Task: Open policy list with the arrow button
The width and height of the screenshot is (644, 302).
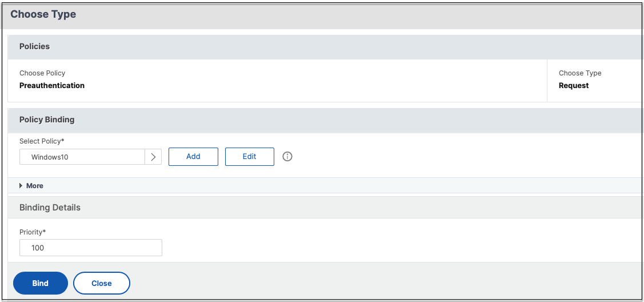Action: [153, 157]
